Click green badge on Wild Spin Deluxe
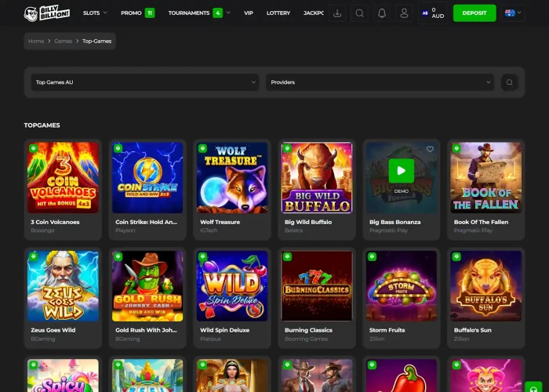549x392 pixels. pyautogui.click(x=202, y=256)
